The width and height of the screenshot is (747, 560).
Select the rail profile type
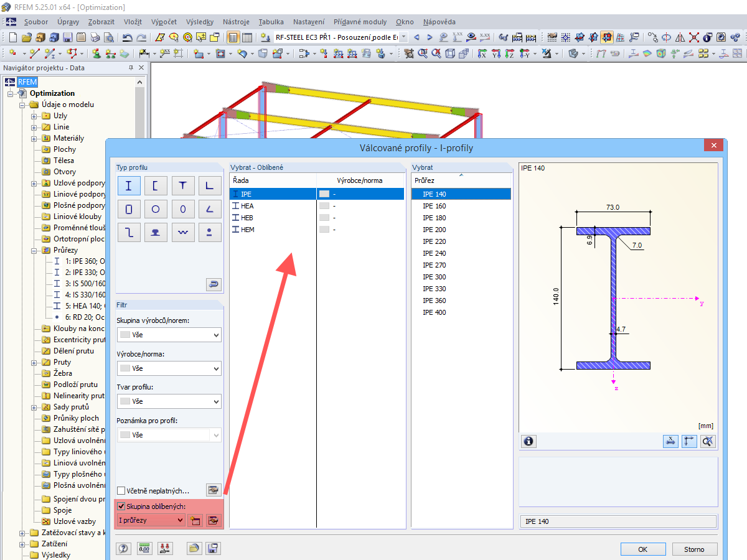click(156, 232)
